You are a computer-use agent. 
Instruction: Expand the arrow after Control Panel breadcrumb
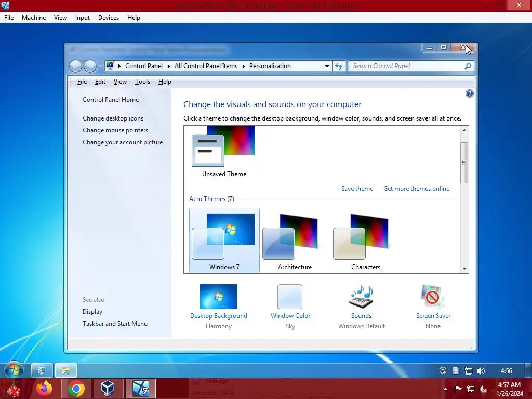point(169,66)
